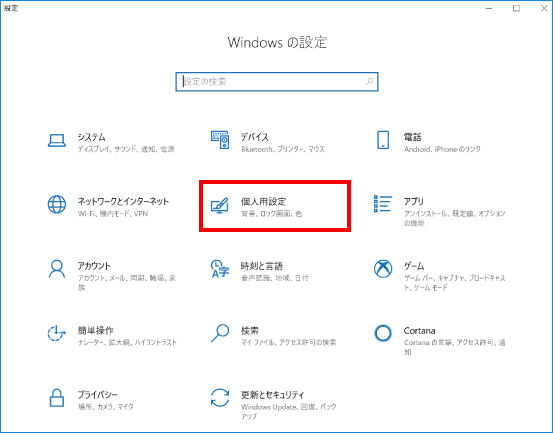Open the 個人用設定 title
This screenshot has height=433, width=553.
point(263,201)
